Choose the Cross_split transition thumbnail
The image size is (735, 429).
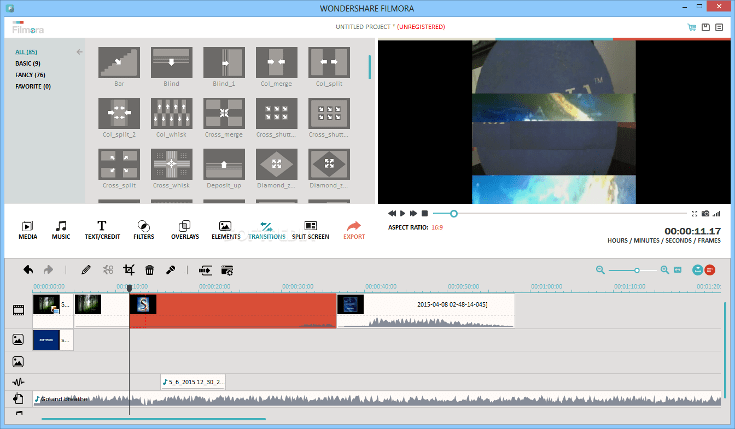click(x=119, y=165)
